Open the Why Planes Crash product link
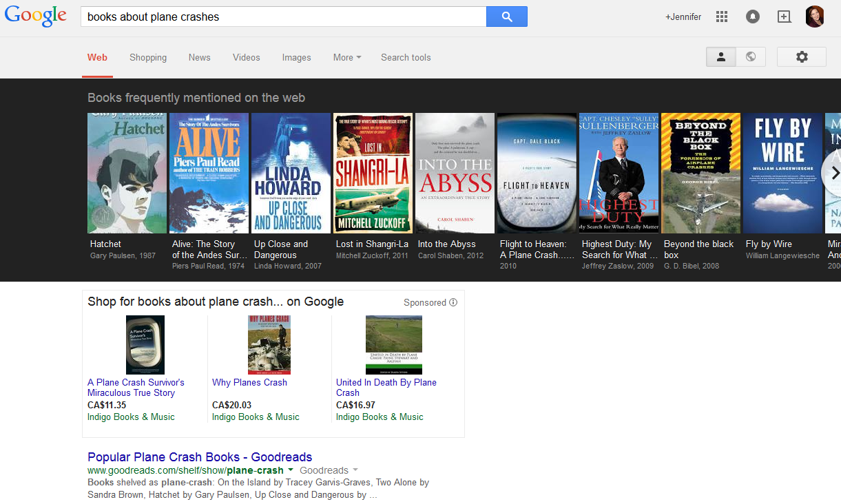The image size is (841, 504). pyautogui.click(x=249, y=383)
